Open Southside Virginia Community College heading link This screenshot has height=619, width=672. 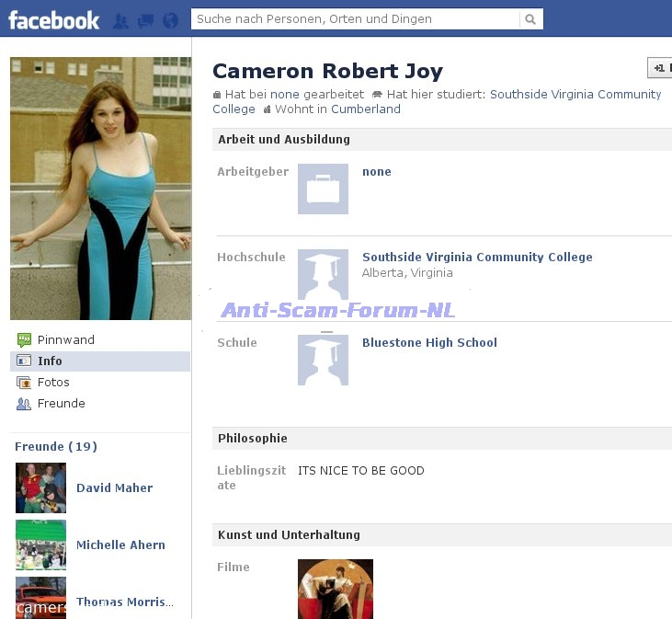click(x=477, y=258)
